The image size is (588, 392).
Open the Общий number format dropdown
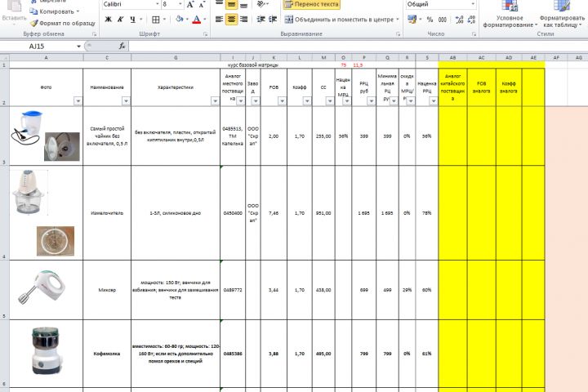point(473,4)
